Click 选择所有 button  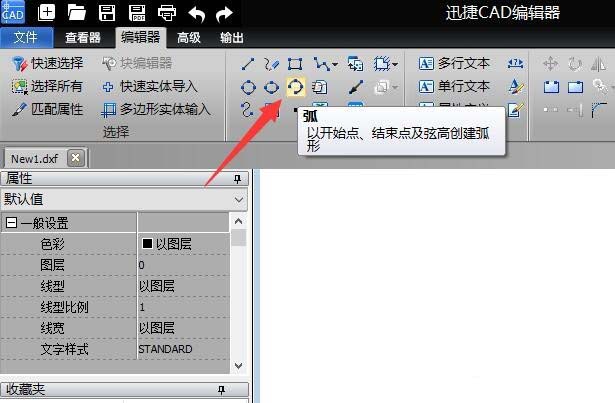[x=47, y=86]
